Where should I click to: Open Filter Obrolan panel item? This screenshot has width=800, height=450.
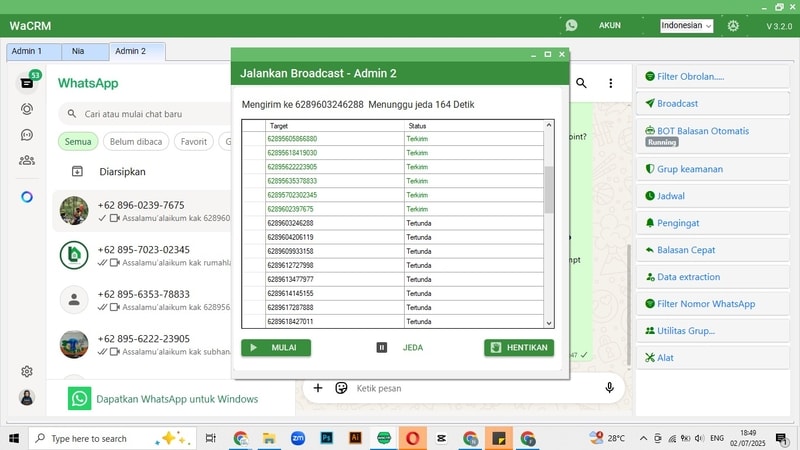713,77
